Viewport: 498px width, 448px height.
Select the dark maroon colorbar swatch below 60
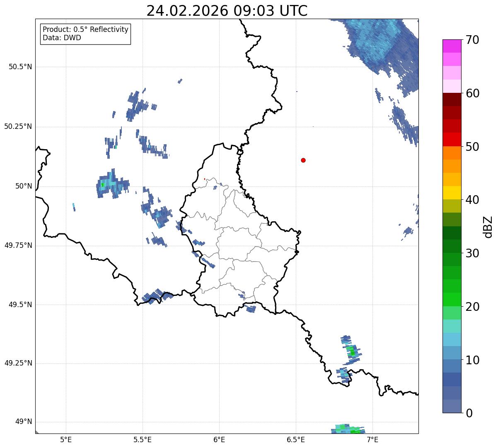tap(452, 99)
